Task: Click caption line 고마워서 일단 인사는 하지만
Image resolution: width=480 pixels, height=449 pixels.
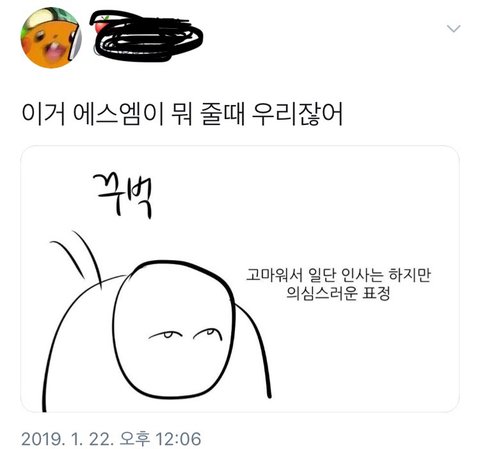Action: 338,276
